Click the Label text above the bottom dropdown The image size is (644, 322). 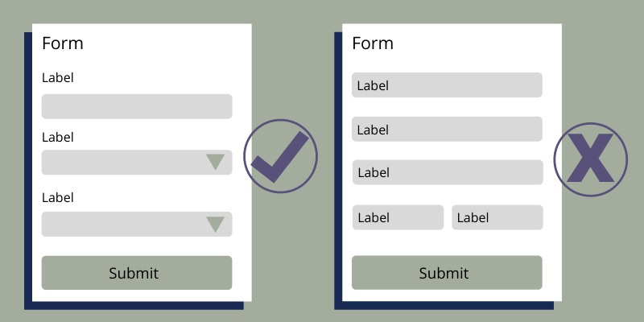coord(57,197)
